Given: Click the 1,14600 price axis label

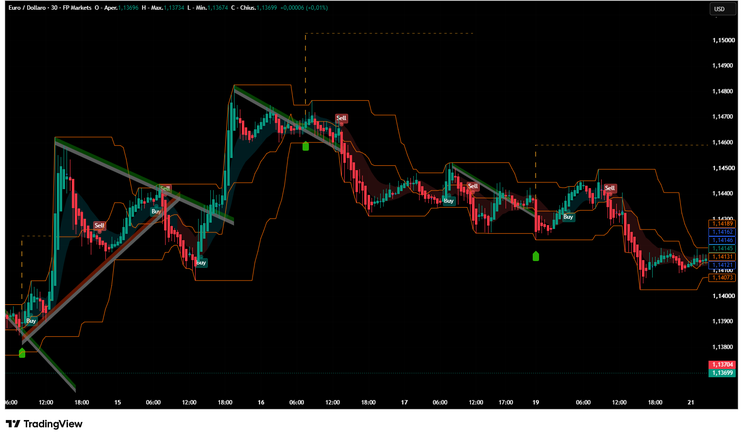Looking at the screenshot, I should 724,142.
